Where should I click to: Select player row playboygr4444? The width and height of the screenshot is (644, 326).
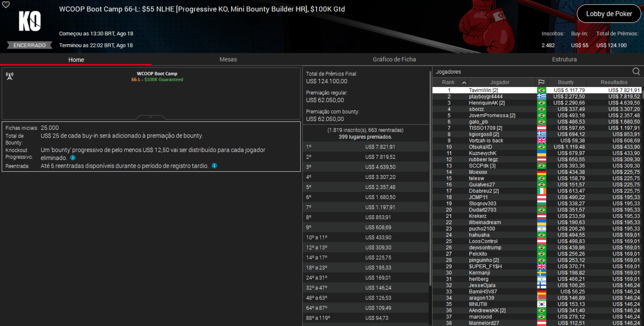pos(537,97)
